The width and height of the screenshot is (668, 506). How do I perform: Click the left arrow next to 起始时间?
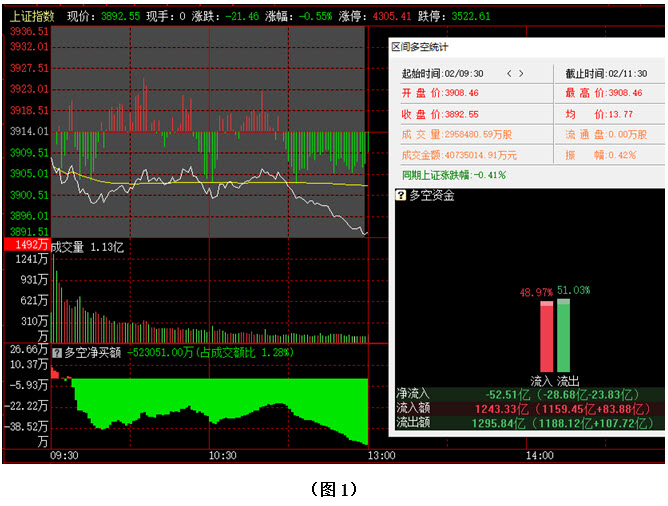508,74
